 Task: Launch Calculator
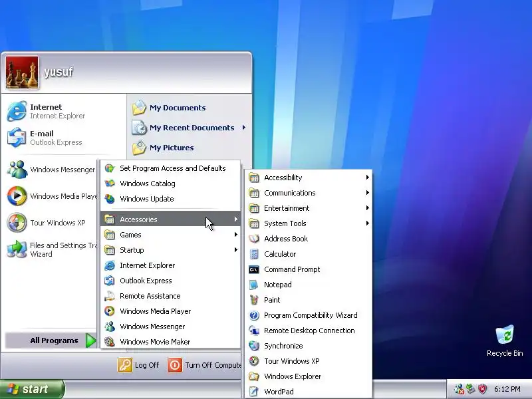tap(309, 254)
